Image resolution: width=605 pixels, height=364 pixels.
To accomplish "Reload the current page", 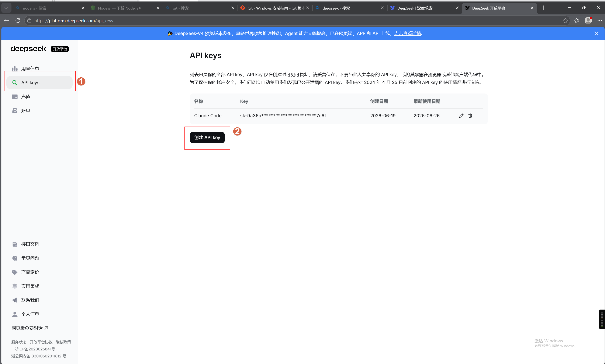I will (18, 21).
